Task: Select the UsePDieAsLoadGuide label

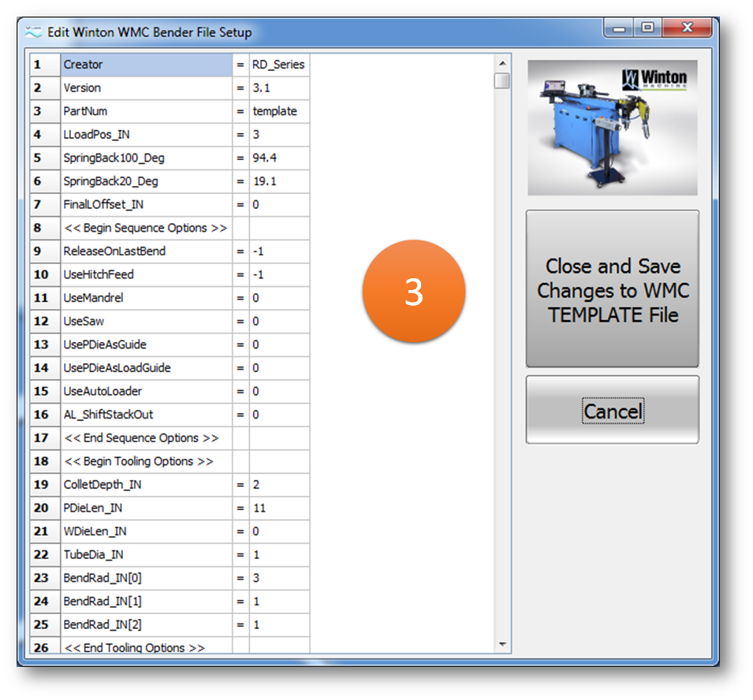Action: tap(147, 368)
